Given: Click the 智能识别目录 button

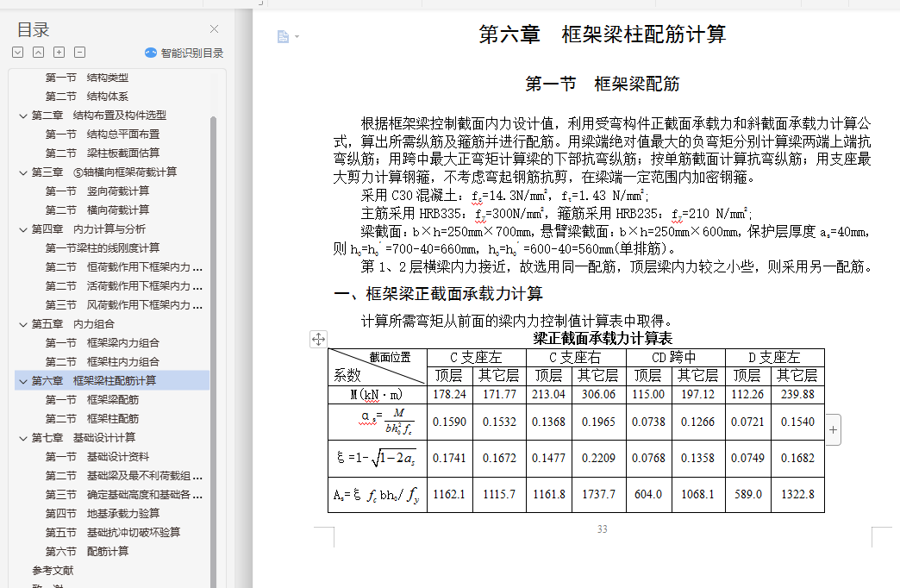Looking at the screenshot, I should point(184,53).
